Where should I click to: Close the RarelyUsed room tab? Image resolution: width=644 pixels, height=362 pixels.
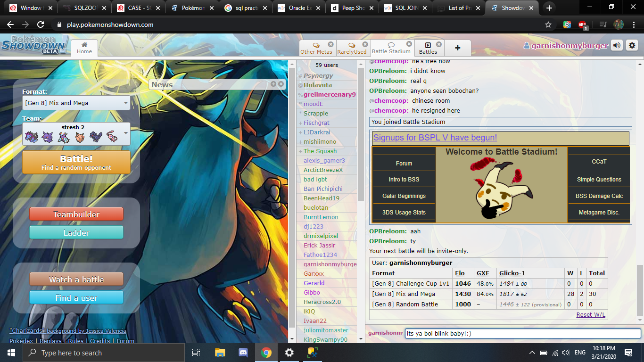pos(365,44)
